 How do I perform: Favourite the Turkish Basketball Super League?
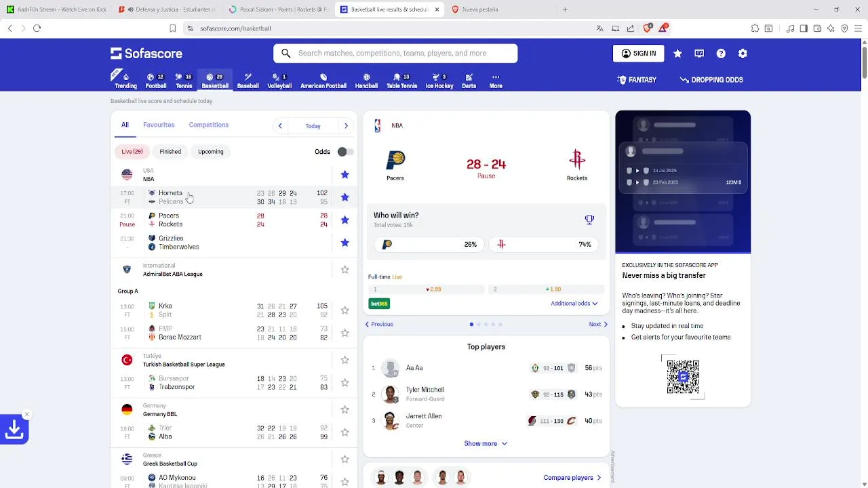click(344, 360)
